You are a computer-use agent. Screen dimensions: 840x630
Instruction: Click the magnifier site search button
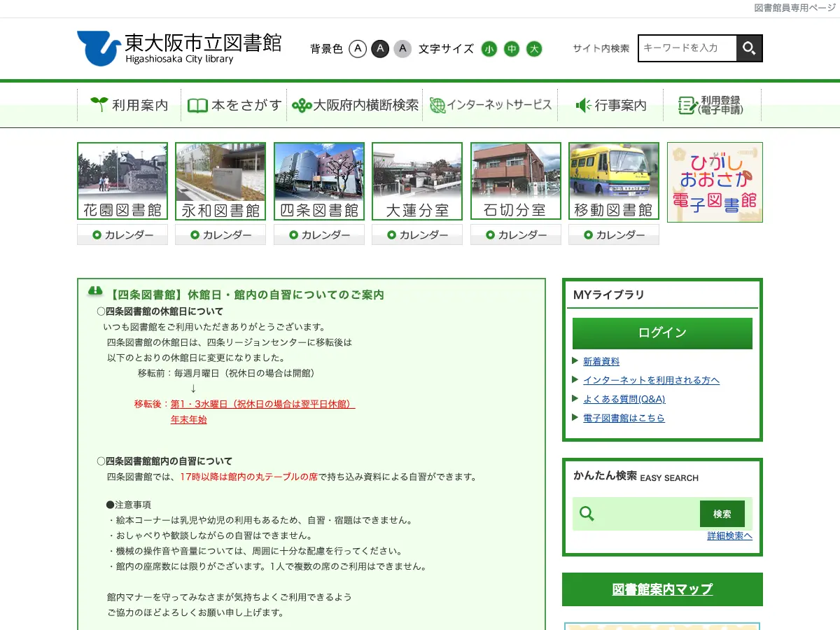[749, 48]
